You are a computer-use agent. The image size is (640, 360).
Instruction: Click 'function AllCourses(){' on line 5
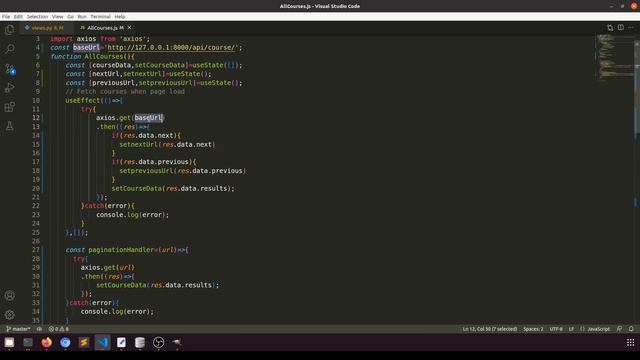(x=92, y=56)
